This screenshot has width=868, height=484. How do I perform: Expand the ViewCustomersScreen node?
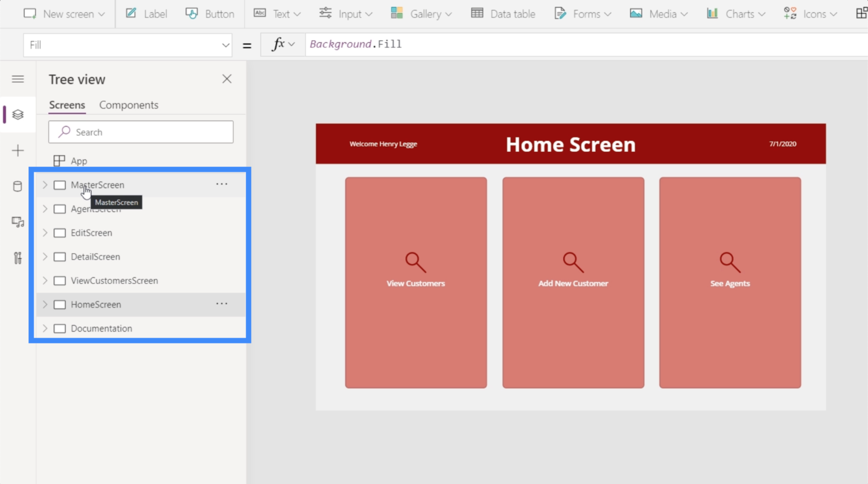[45, 280]
